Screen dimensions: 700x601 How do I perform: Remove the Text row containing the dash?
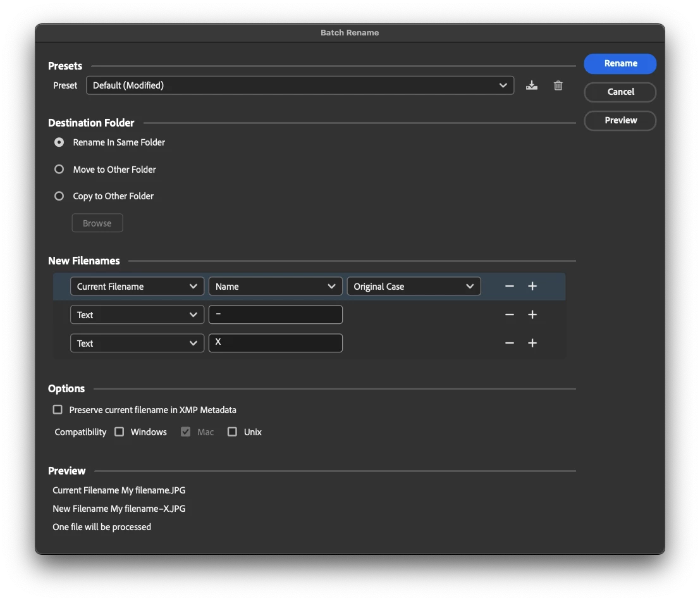(510, 315)
